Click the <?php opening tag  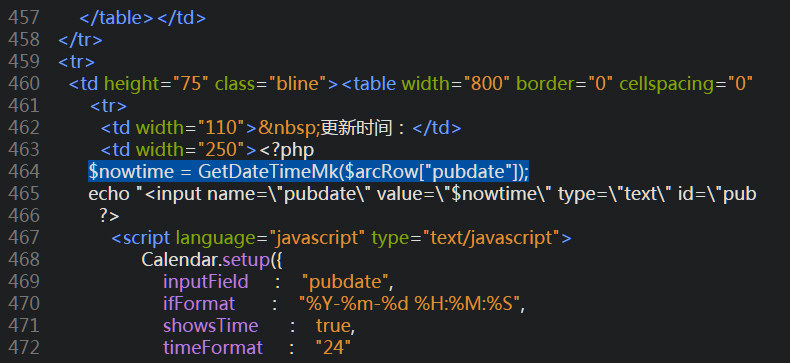(x=287, y=150)
